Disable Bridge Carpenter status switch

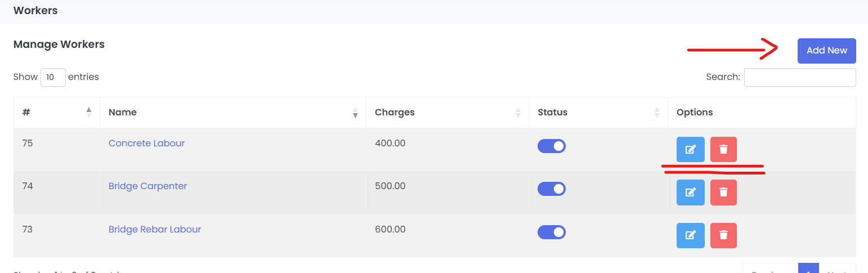pyautogui.click(x=552, y=189)
